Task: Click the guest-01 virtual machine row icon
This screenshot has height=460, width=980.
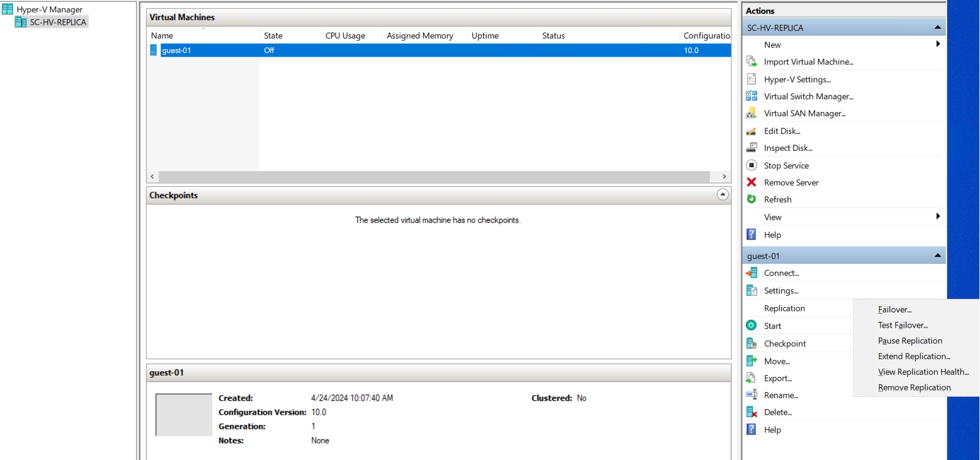Action: tap(153, 50)
